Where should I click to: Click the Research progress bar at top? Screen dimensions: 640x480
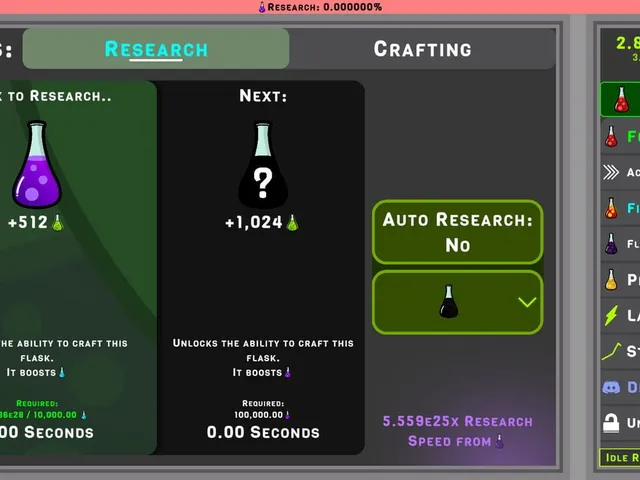tap(320, 7)
